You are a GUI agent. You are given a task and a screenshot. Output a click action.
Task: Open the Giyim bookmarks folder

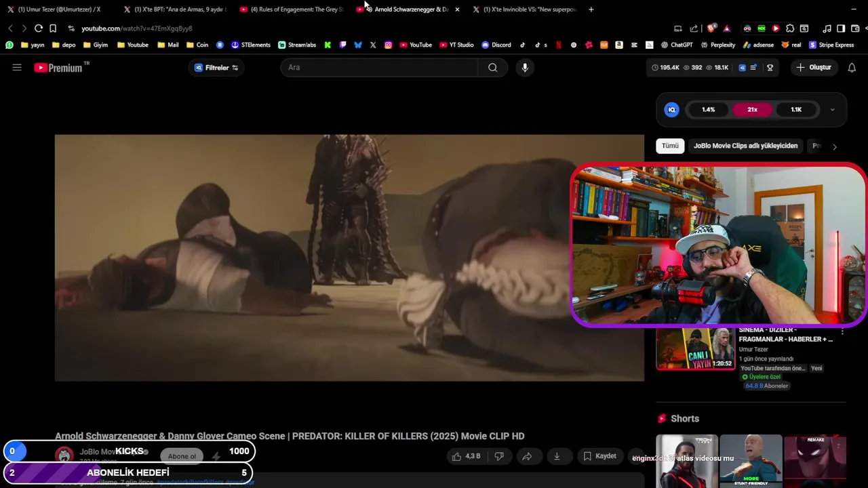pos(95,45)
